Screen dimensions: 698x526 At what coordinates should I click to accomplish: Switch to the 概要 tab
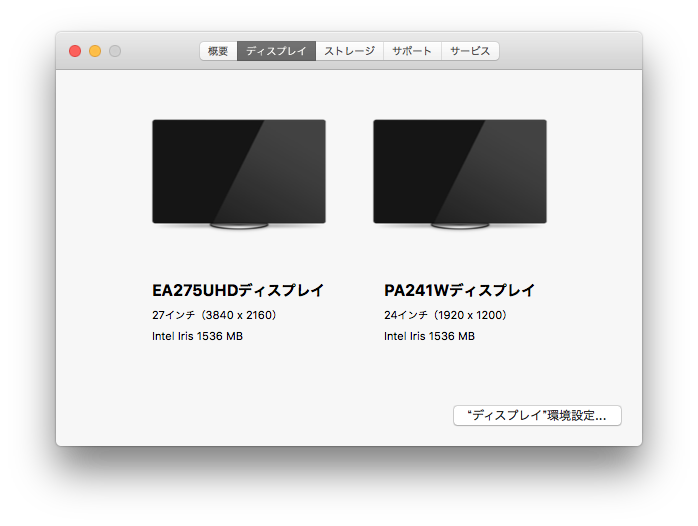[x=218, y=51]
